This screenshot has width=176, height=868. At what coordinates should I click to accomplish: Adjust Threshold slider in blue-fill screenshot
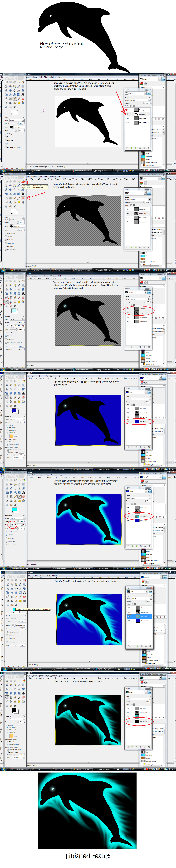click(16, 455)
